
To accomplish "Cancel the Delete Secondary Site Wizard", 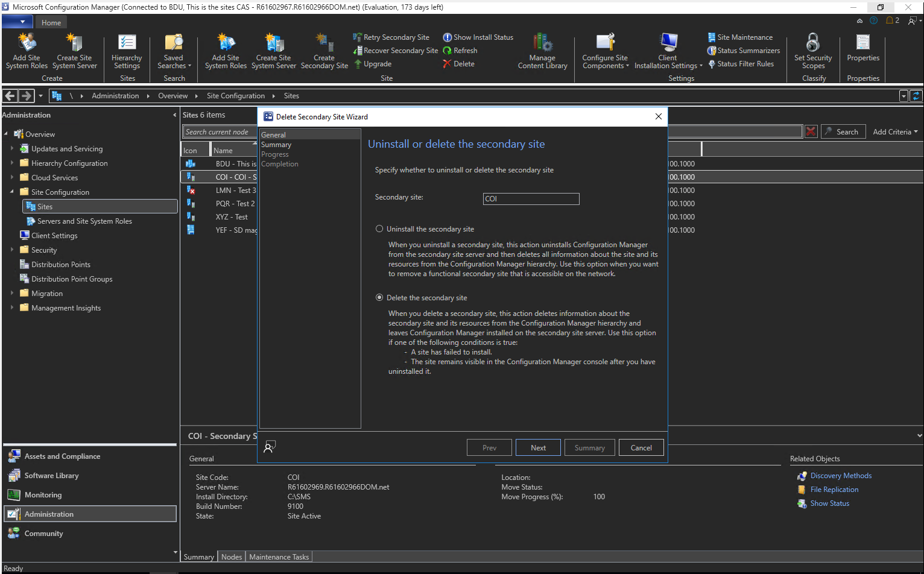I will click(x=641, y=447).
